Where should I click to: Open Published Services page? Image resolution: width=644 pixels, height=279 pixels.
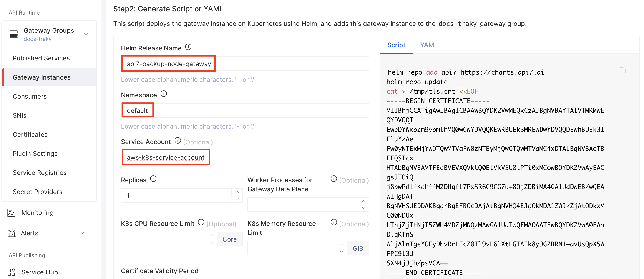[x=41, y=58]
